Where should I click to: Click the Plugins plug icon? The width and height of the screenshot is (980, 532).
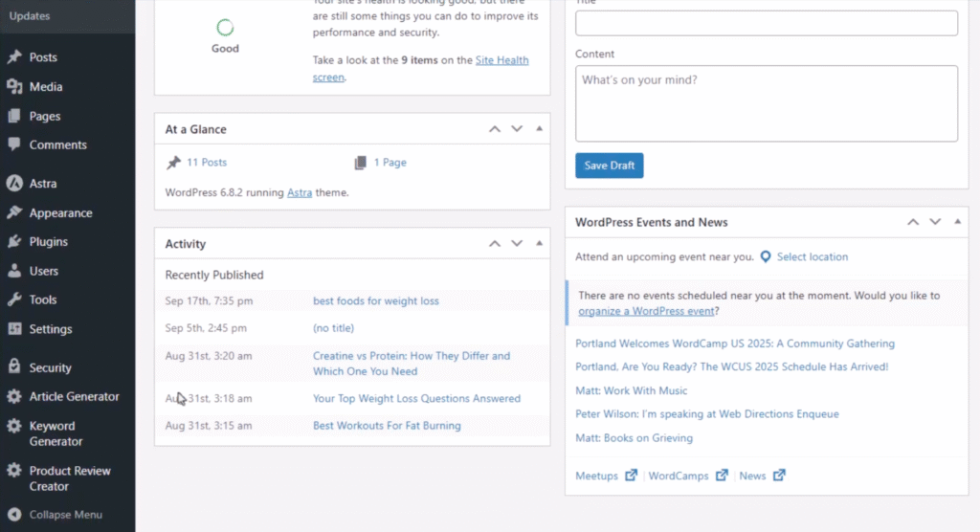13,242
